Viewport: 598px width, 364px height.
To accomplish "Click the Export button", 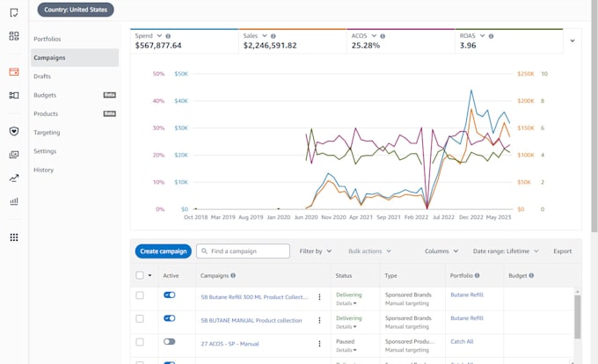I will (x=563, y=251).
